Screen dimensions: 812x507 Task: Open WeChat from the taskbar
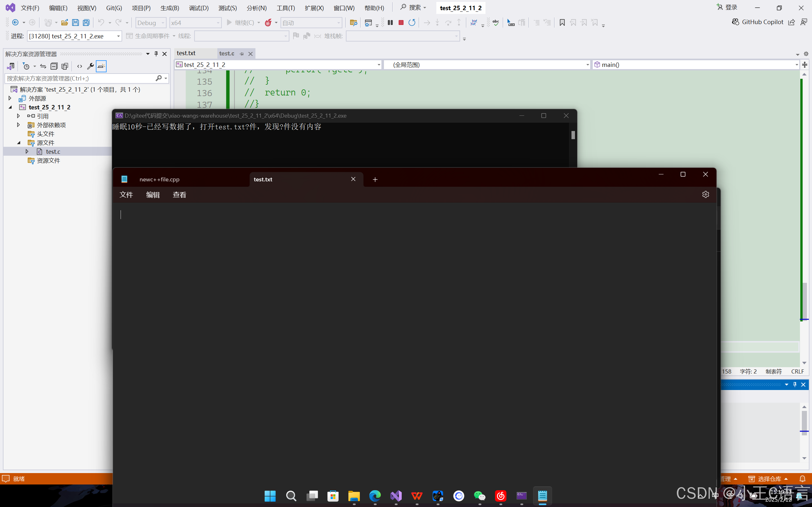[480, 496]
